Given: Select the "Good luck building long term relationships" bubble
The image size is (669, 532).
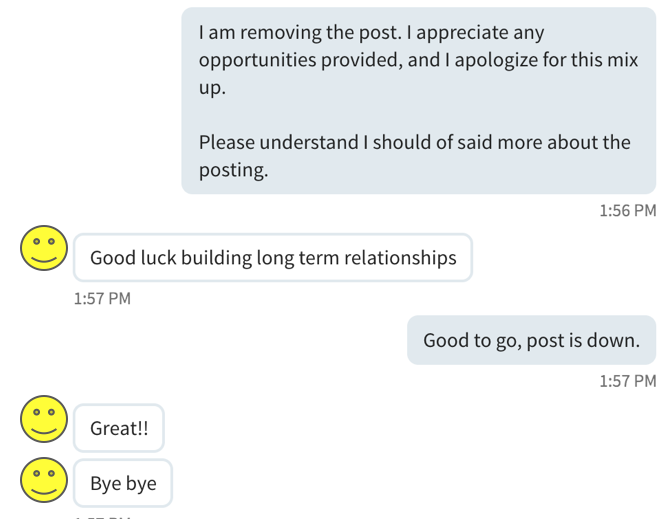Looking at the screenshot, I should point(272,258).
